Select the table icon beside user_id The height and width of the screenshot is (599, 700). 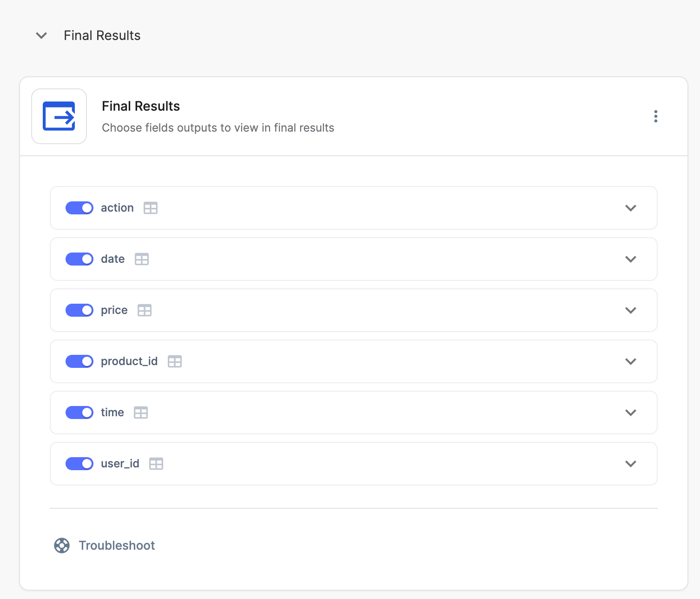point(156,464)
